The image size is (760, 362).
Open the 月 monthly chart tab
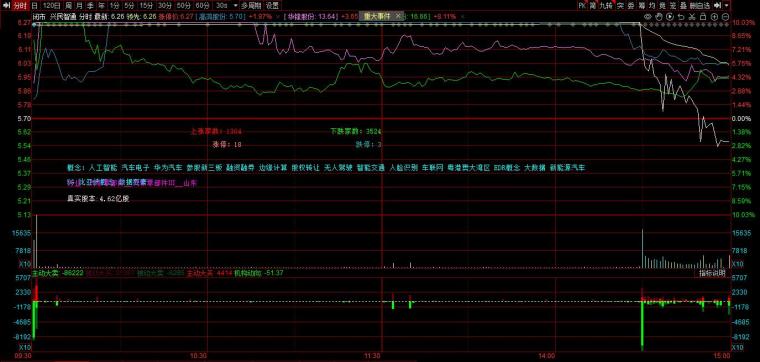click(x=79, y=6)
